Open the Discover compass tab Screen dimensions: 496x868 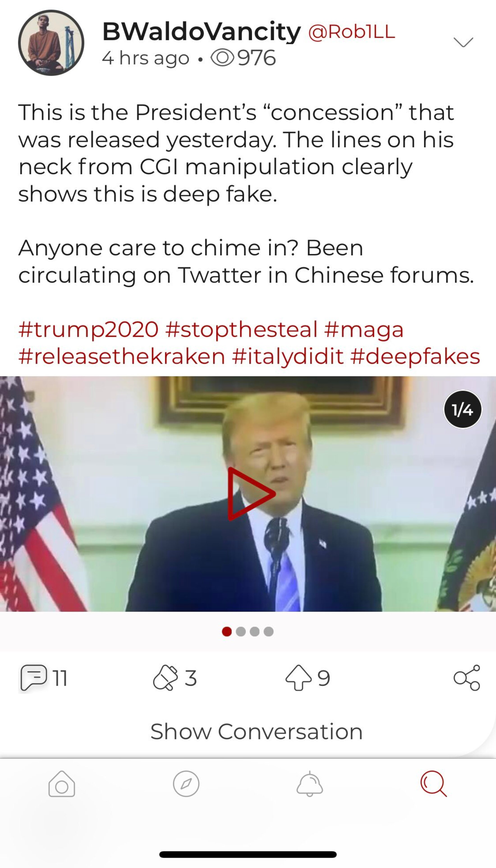(186, 783)
